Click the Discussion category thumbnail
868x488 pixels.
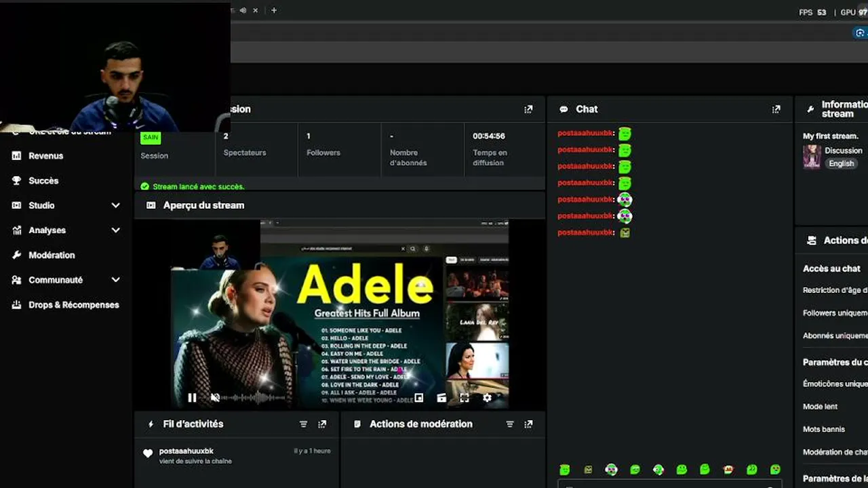[x=812, y=157]
